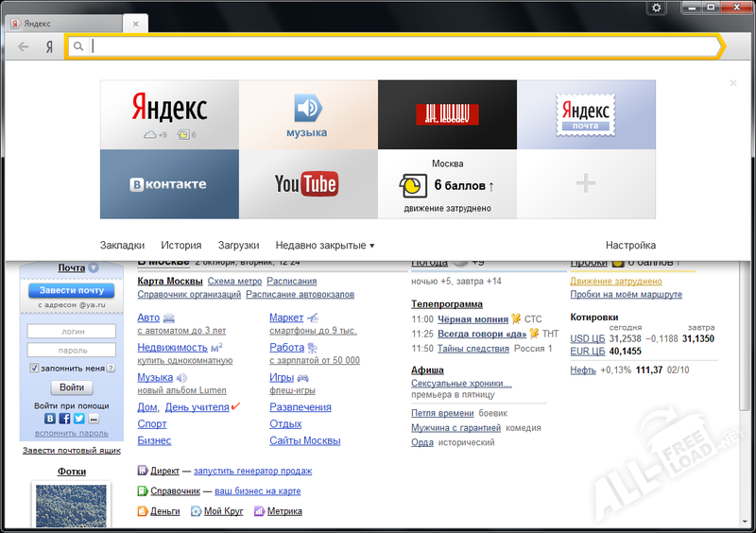This screenshot has height=533, width=756.
Task: Log in with the Facebook icon
Action: pyautogui.click(x=65, y=419)
